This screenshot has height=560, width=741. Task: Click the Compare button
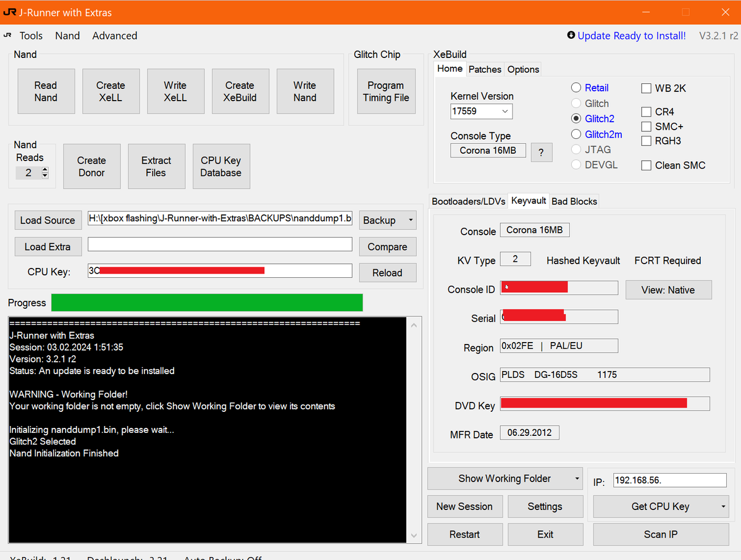click(388, 246)
